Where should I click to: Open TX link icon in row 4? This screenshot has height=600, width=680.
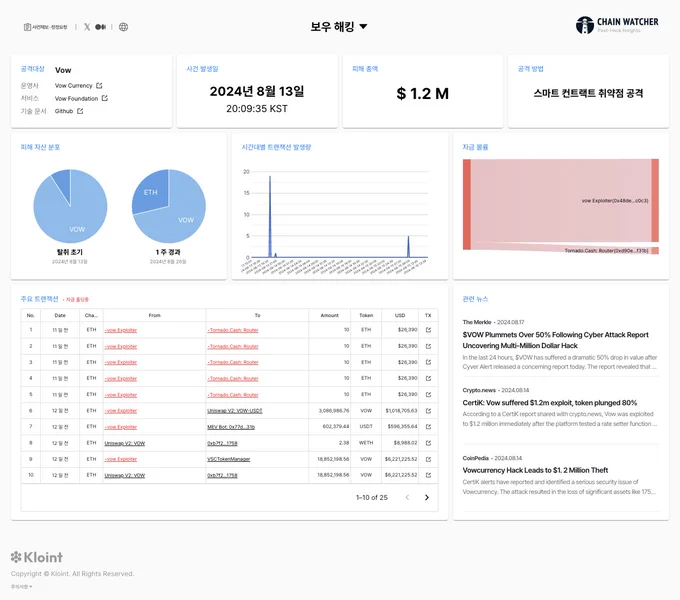pyautogui.click(x=428, y=378)
